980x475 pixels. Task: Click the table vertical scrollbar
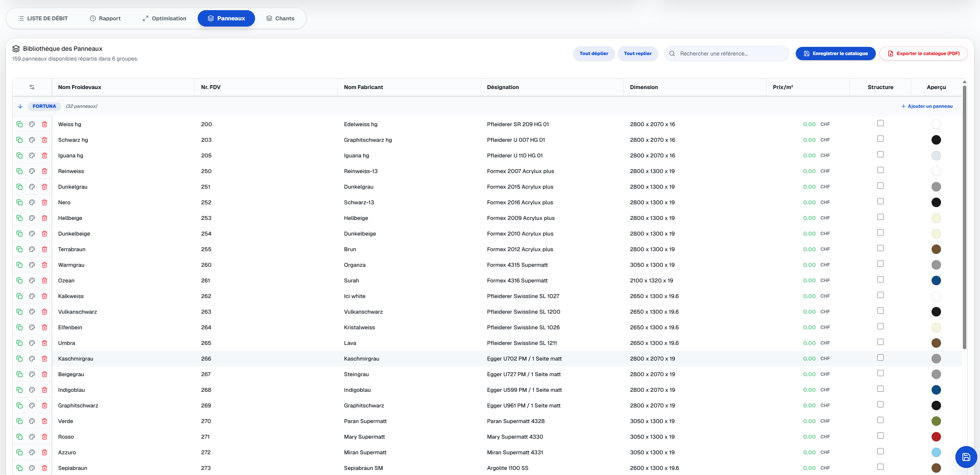pyautogui.click(x=964, y=217)
